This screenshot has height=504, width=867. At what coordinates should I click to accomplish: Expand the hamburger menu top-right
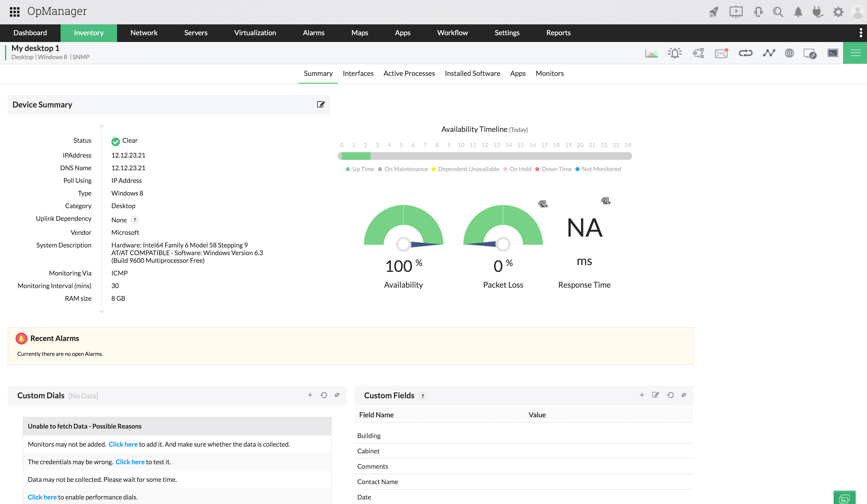(856, 53)
